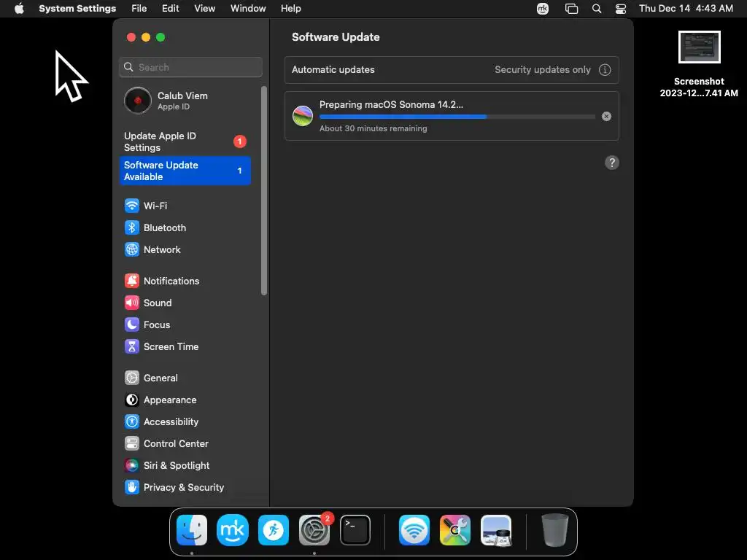The image size is (747, 560).
Task: Select the Screenshot file on desktop
Action: tap(699, 64)
